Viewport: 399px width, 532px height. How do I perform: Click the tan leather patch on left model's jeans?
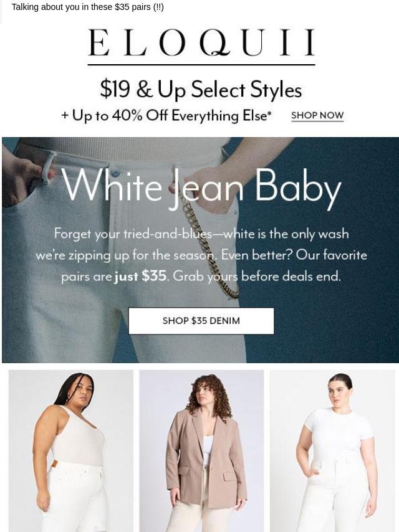click(55, 465)
